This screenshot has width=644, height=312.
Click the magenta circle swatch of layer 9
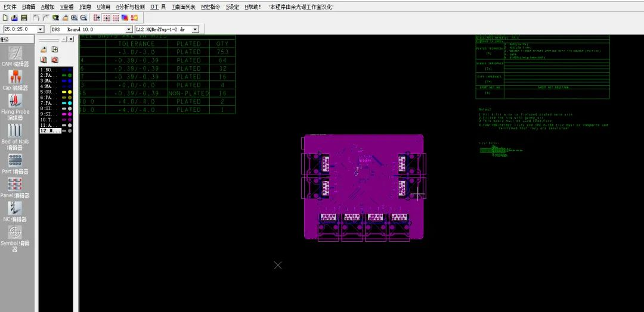70,114
